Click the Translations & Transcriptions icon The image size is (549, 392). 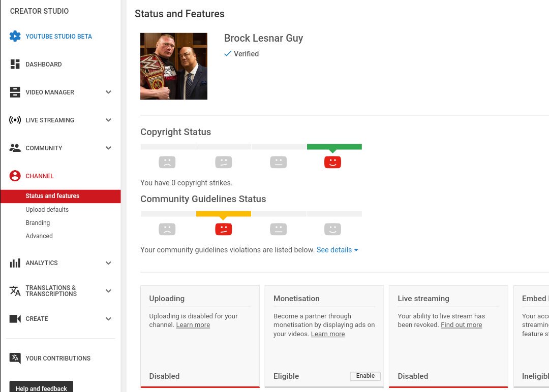point(15,291)
